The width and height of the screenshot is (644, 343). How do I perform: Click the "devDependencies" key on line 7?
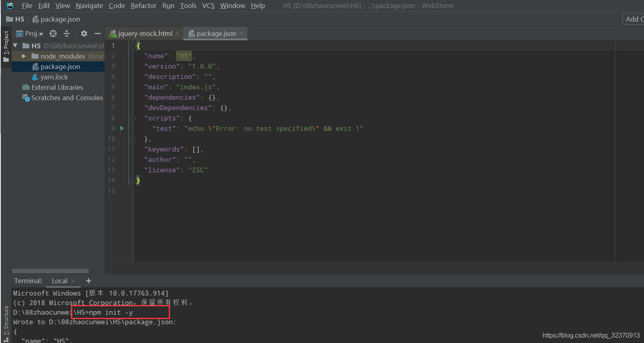[178, 108]
